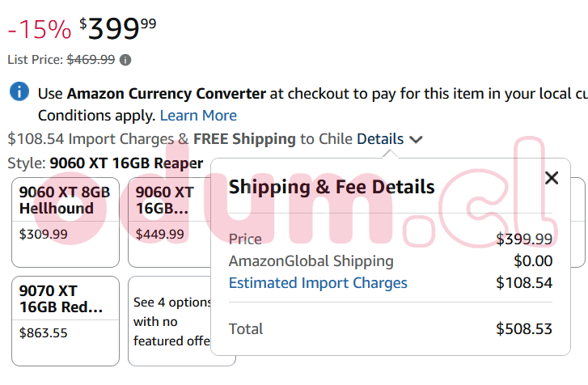Viewport: 588px width, 385px height.
Task: Click the info icon beside List Price
Action: pyautogui.click(x=125, y=60)
